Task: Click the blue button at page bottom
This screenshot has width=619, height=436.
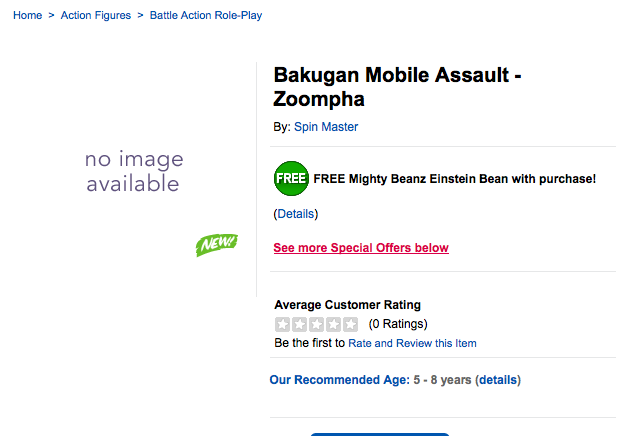Action: click(x=380, y=433)
